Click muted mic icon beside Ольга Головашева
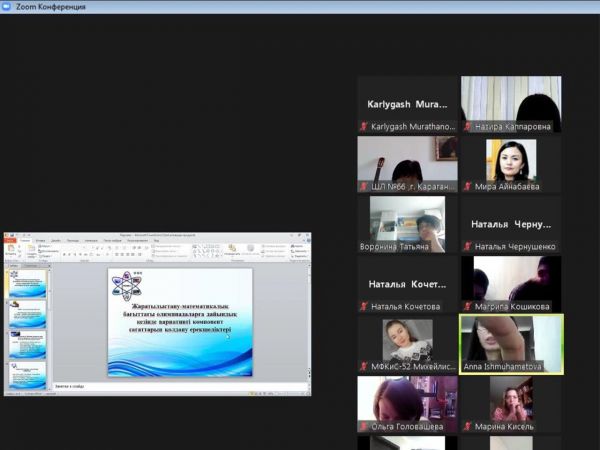 point(364,426)
